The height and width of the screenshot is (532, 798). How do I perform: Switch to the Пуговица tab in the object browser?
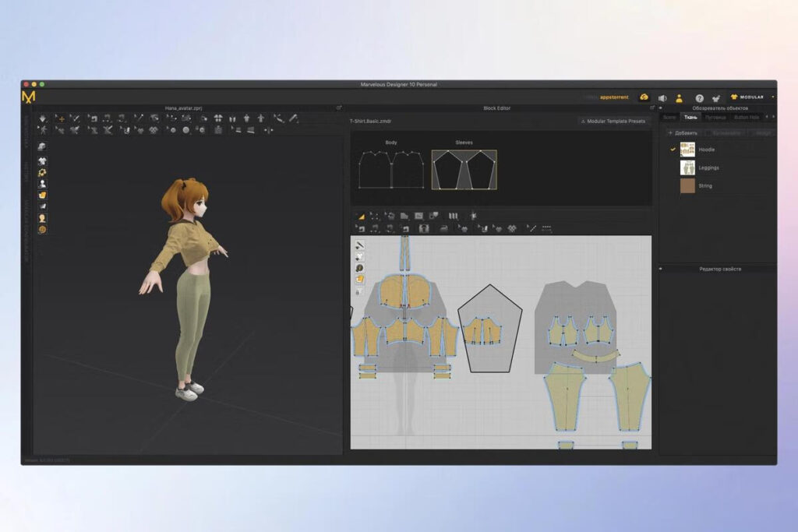click(x=715, y=117)
